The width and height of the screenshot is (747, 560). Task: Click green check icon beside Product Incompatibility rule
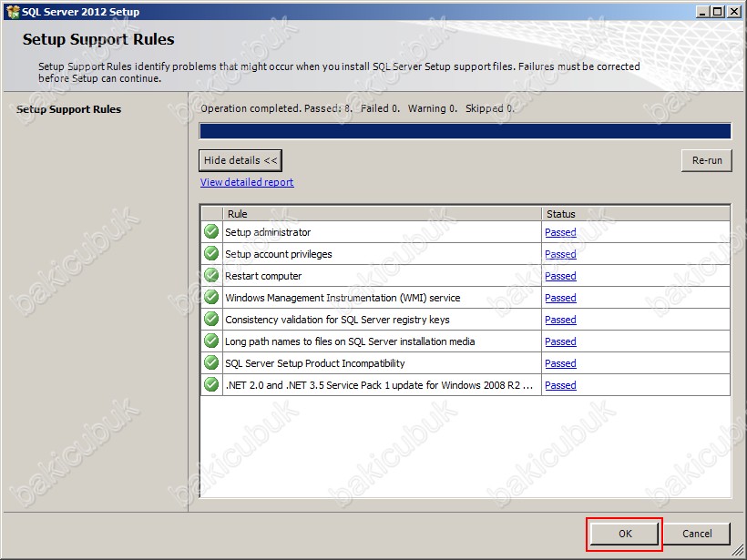tap(211, 362)
